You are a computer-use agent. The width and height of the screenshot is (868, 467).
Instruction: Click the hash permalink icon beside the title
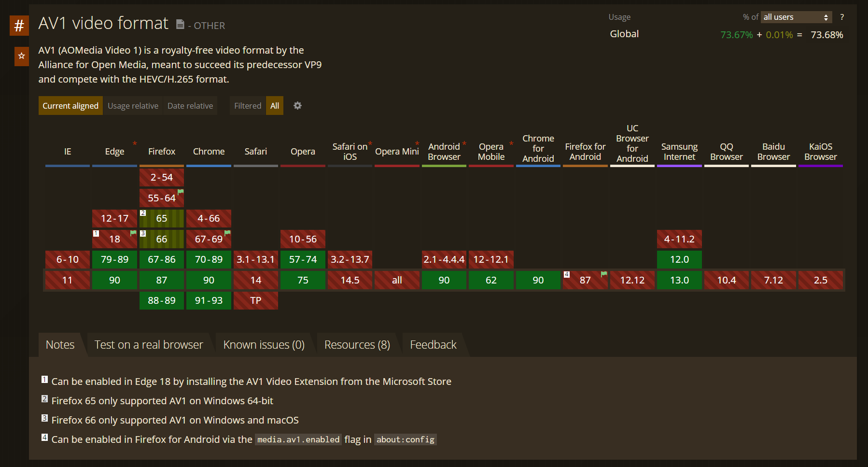[x=19, y=26]
